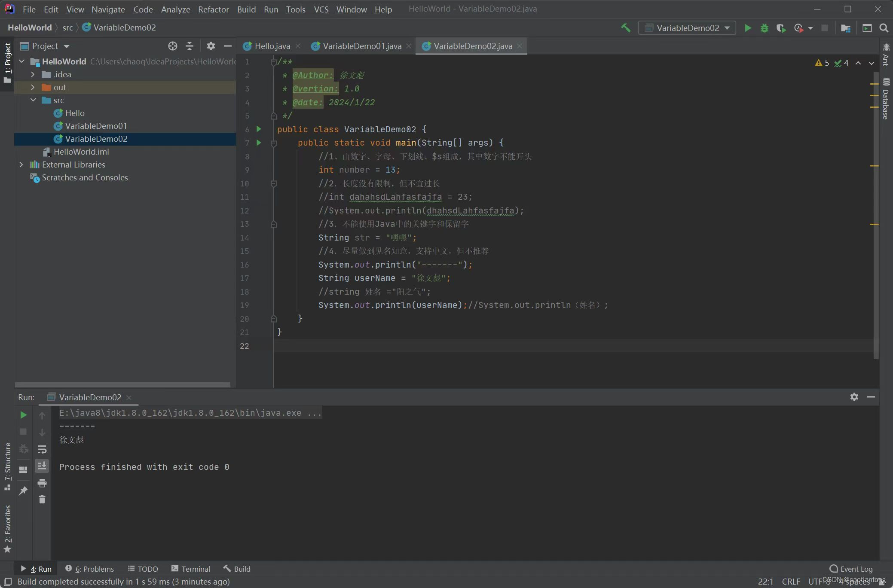Screen dimensions: 893x588
Task: Open the Refactor menu
Action: pyautogui.click(x=213, y=9)
